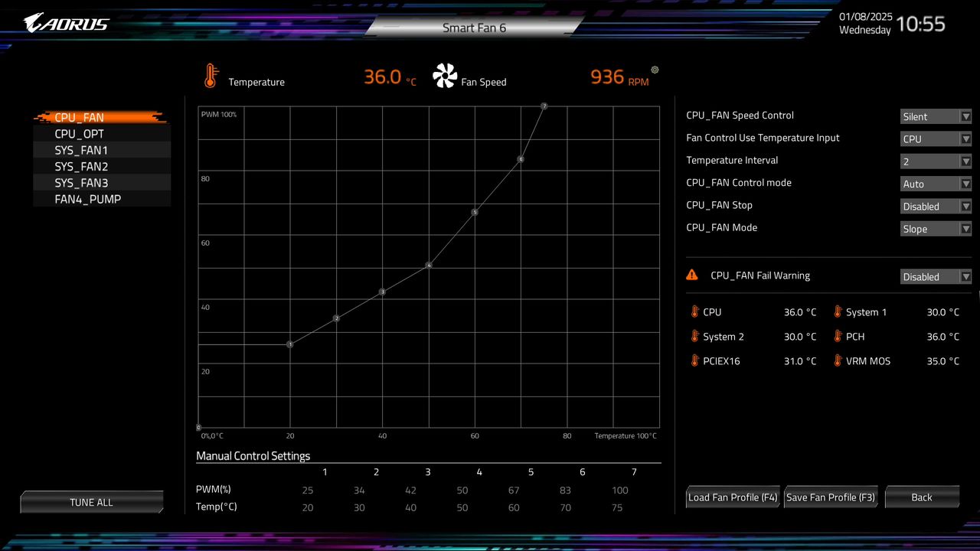Screen dimensions: 980x551
Task: Click the CPU temperature sensor thermometer icon
Action: [x=695, y=311]
